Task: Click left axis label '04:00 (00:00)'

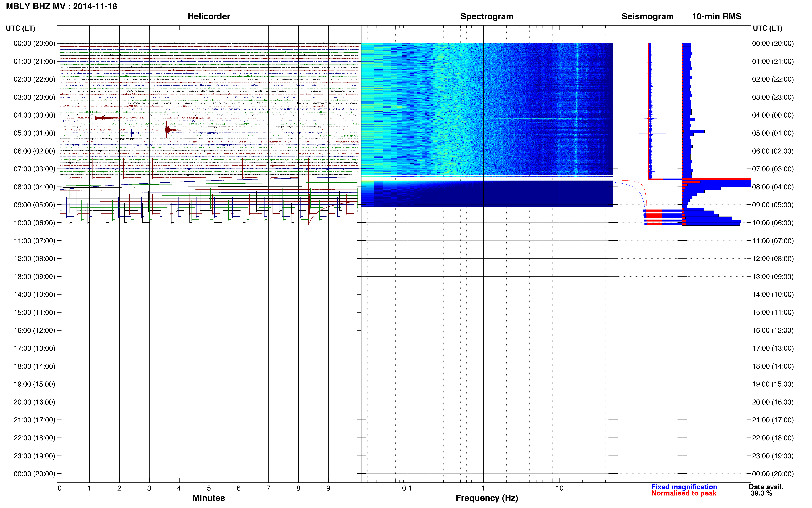Action: [x=34, y=115]
